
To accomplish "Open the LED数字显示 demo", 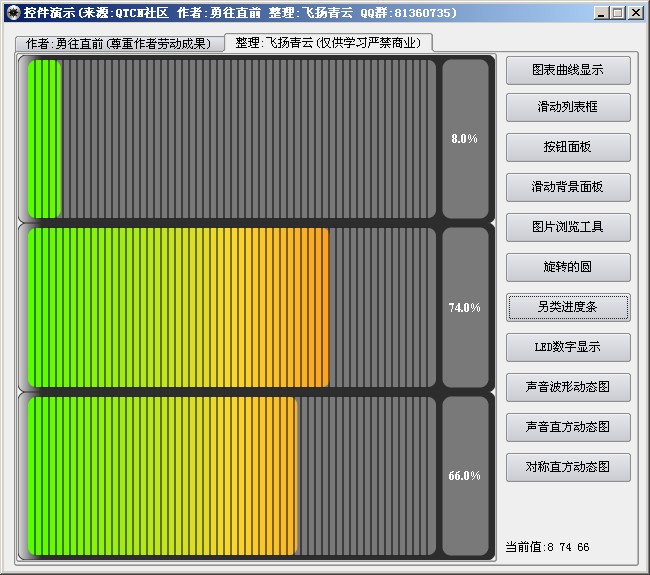I will (x=568, y=347).
